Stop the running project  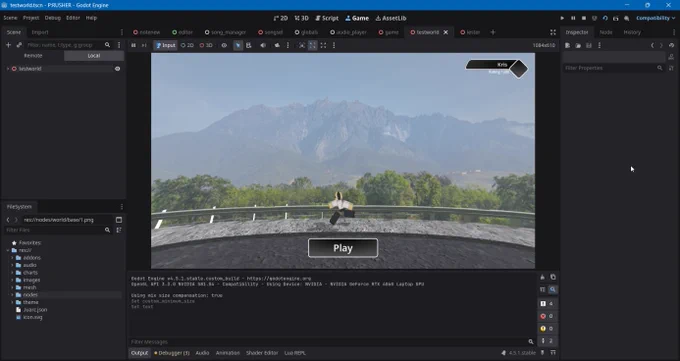click(x=584, y=18)
